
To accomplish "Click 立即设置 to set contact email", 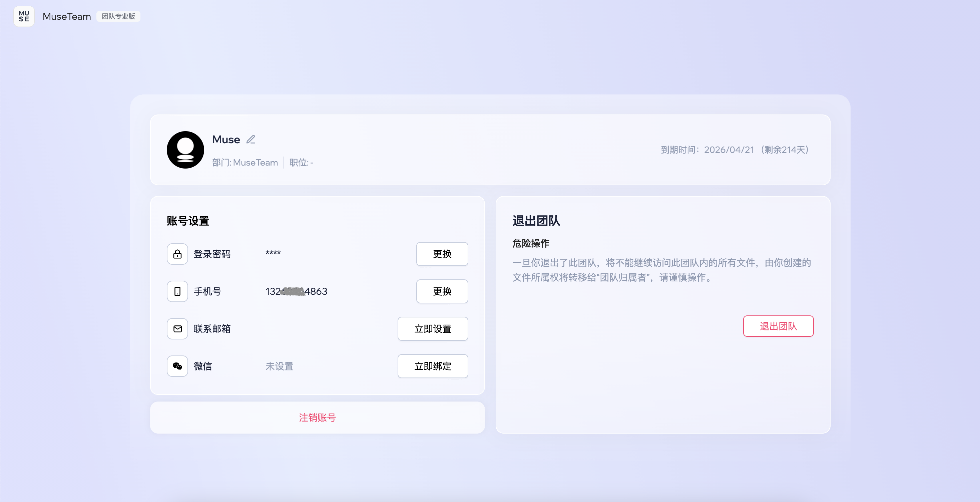I will pos(433,329).
